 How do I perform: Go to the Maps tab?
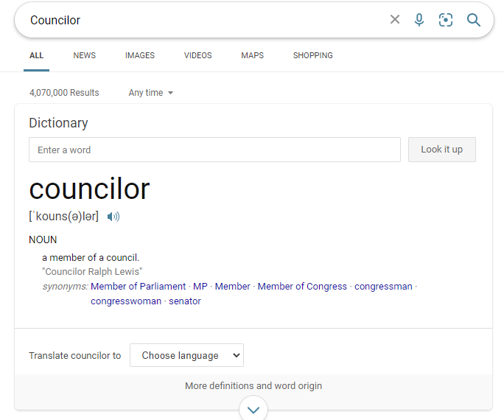tap(252, 55)
